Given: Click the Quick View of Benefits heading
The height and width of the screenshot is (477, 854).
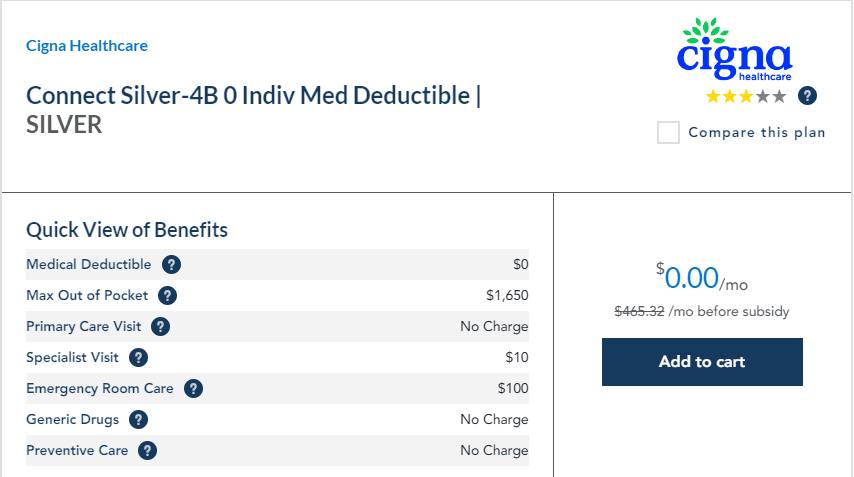Looking at the screenshot, I should point(127,230).
